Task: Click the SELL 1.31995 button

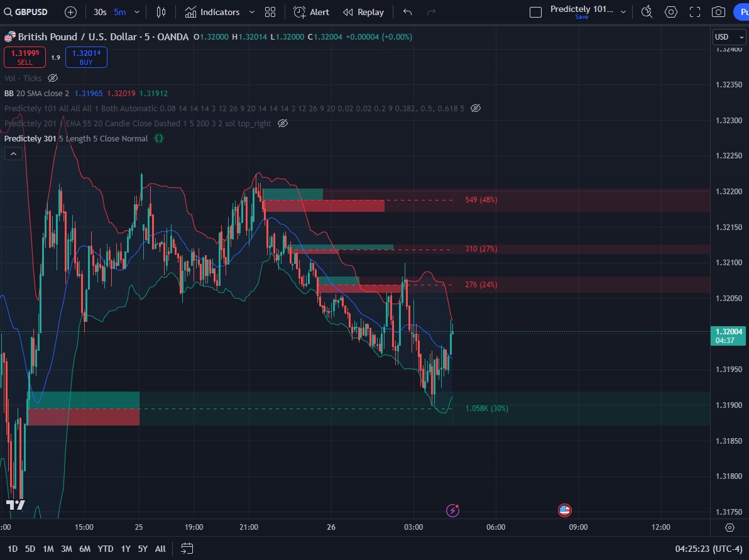Action: (25, 57)
